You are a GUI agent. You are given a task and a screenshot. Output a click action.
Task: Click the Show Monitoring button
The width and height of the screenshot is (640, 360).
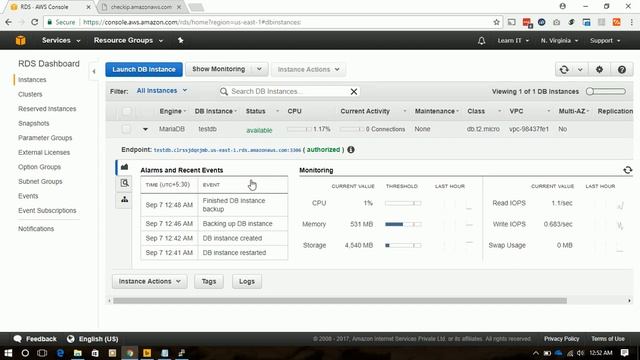coord(218,69)
